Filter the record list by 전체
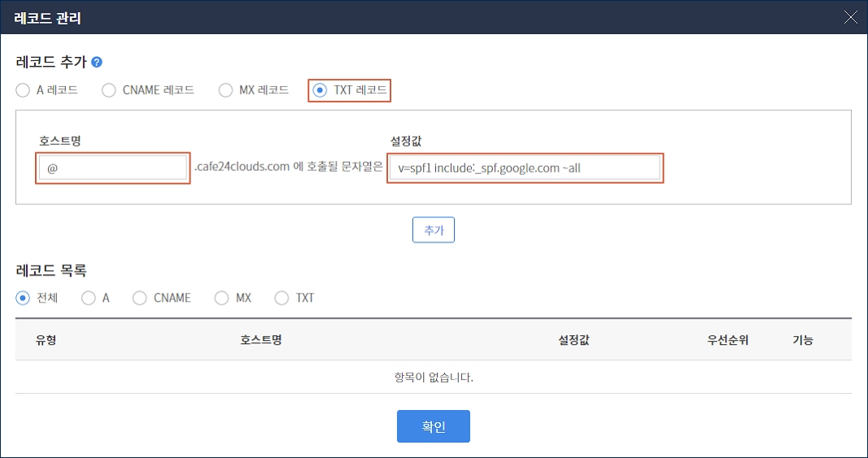The width and height of the screenshot is (868, 458). click(23, 298)
